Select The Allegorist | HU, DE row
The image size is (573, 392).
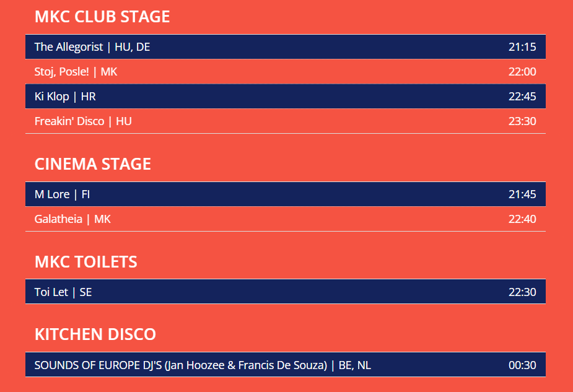286,47
